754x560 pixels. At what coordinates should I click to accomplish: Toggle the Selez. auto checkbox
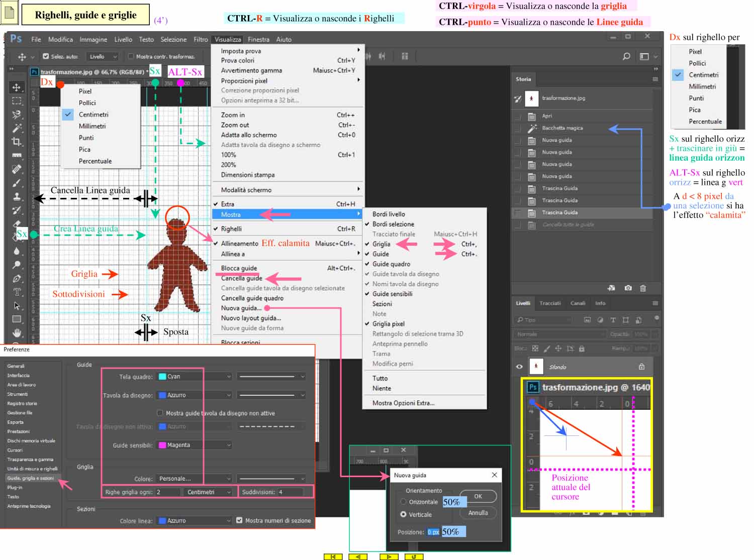coord(46,56)
